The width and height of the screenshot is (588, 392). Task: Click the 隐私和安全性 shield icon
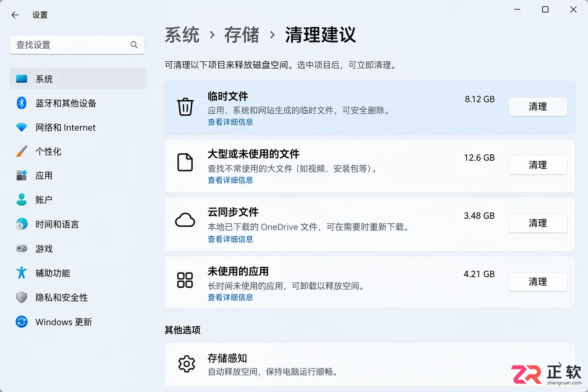22,297
